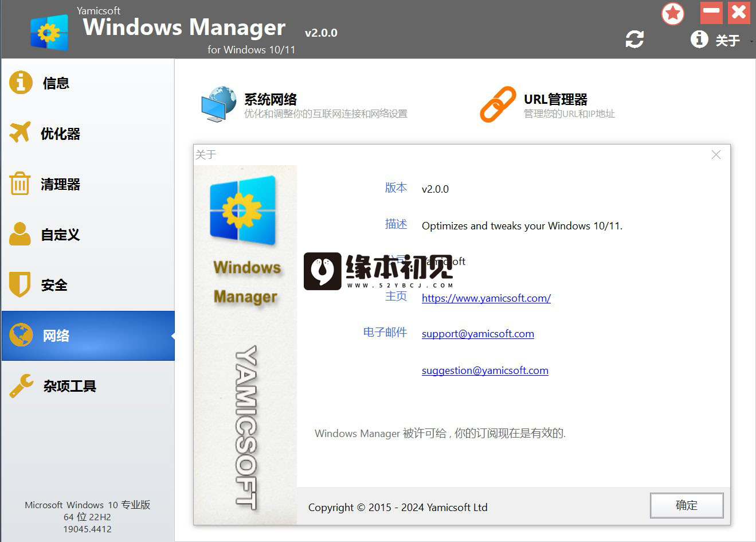Click the Windows Manager logo in header

pyautogui.click(x=49, y=32)
